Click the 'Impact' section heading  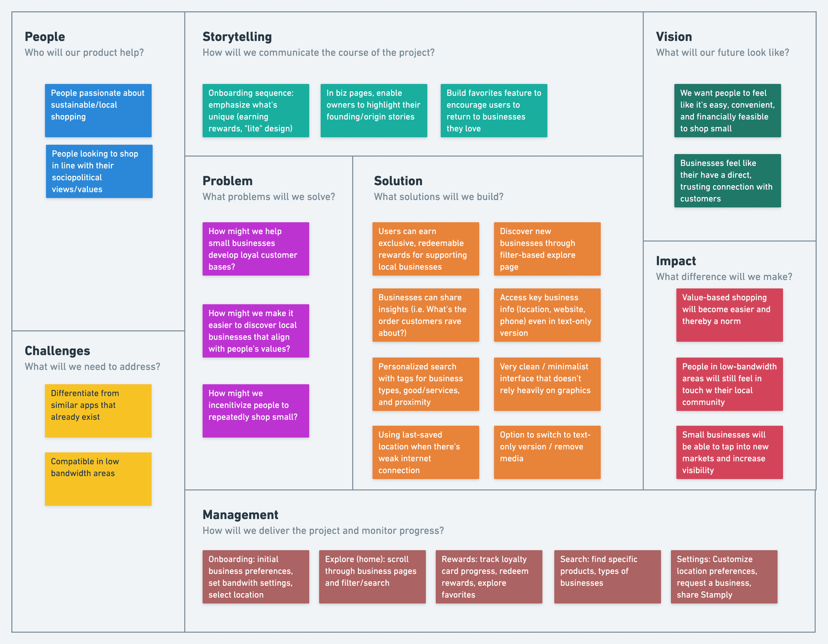676,261
